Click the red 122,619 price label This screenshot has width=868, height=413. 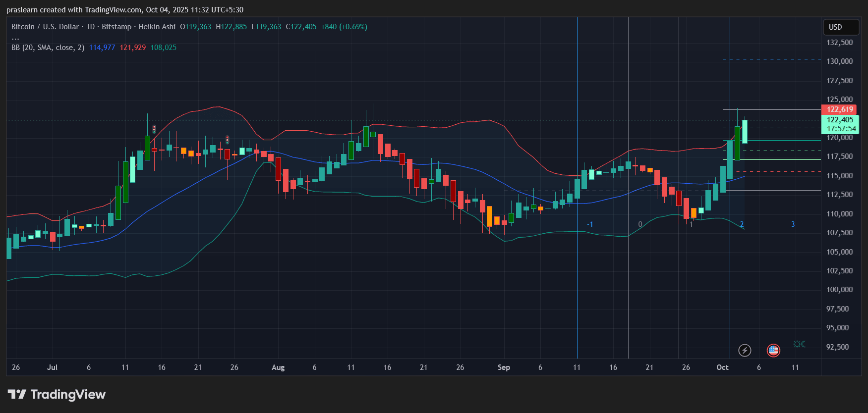839,109
